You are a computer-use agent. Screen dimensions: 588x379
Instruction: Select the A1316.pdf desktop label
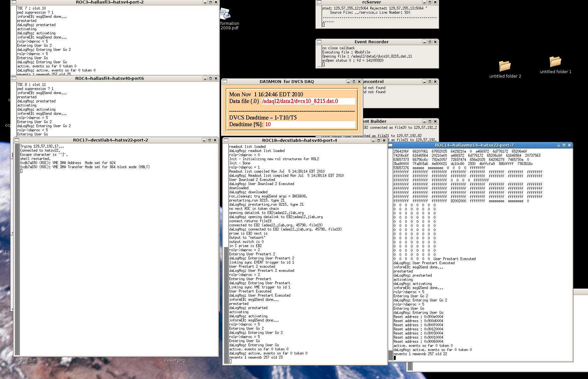pyautogui.click(x=26, y=360)
